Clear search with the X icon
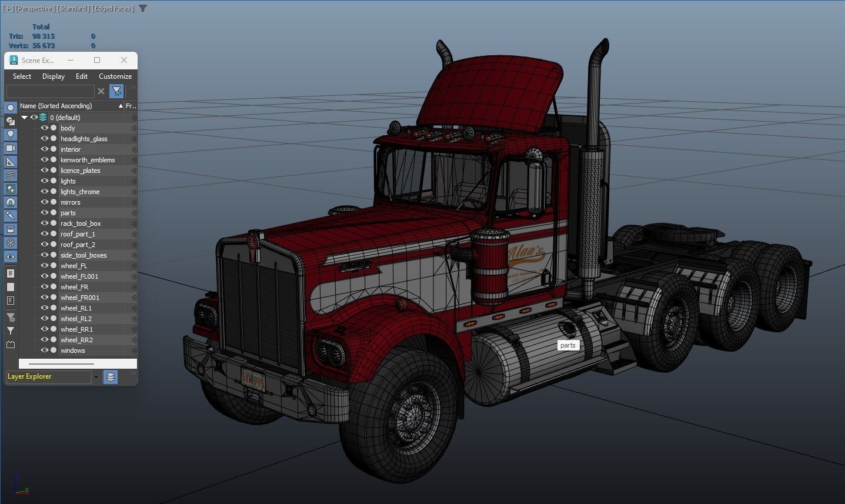This screenshot has width=845, height=504. click(x=101, y=91)
